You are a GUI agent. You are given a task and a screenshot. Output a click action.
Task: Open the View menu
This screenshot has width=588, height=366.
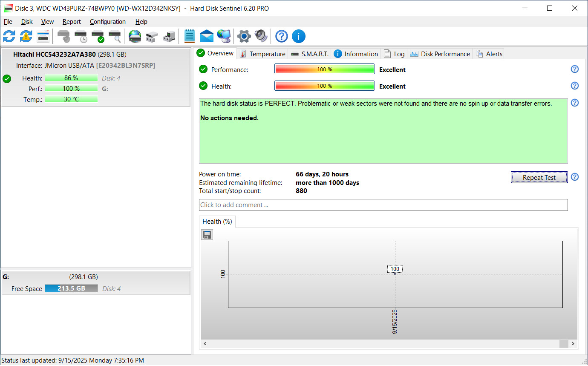coord(47,22)
